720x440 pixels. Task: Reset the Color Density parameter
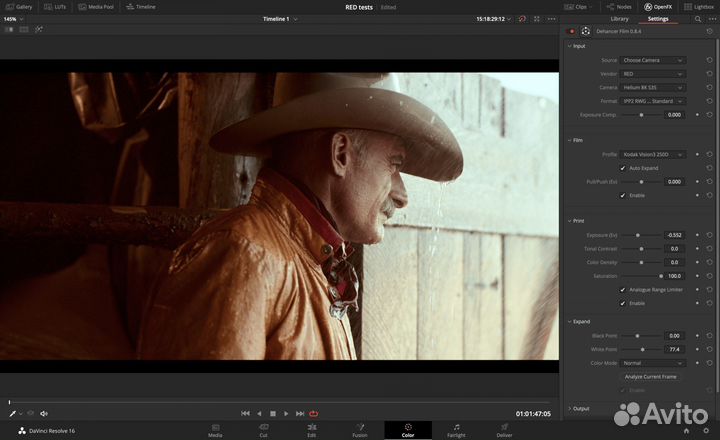pyautogui.click(x=709, y=262)
